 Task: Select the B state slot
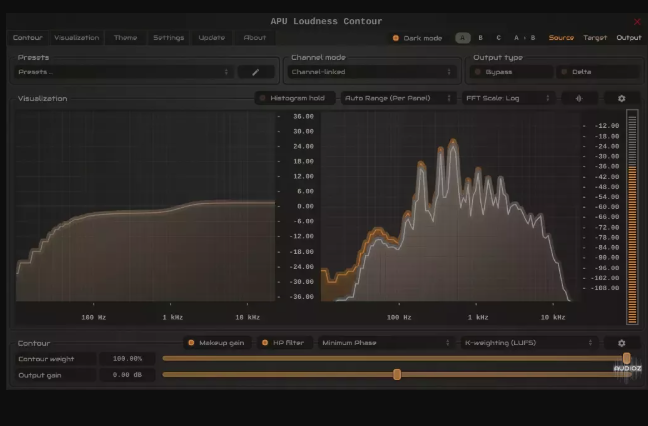pos(480,38)
